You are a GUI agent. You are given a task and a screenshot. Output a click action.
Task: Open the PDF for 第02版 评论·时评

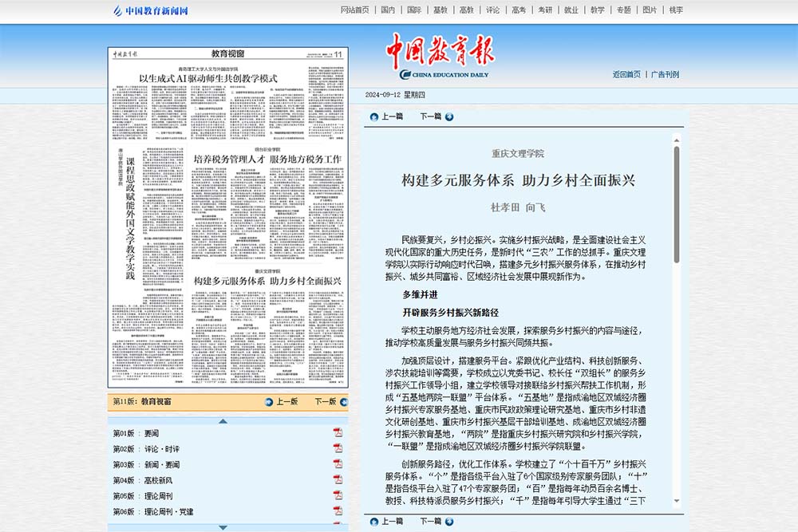[338, 448]
